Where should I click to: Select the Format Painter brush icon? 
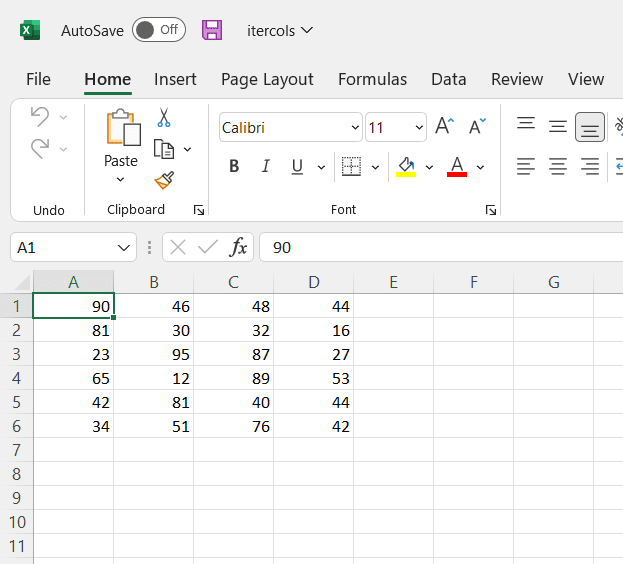164,180
